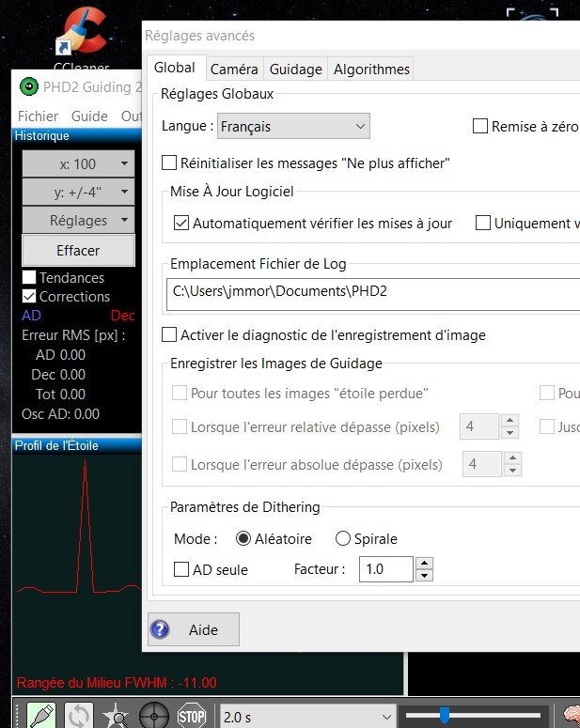Screen dimensions: 580x728
Task: Click the STOP guiding icon
Action: (191, 716)
